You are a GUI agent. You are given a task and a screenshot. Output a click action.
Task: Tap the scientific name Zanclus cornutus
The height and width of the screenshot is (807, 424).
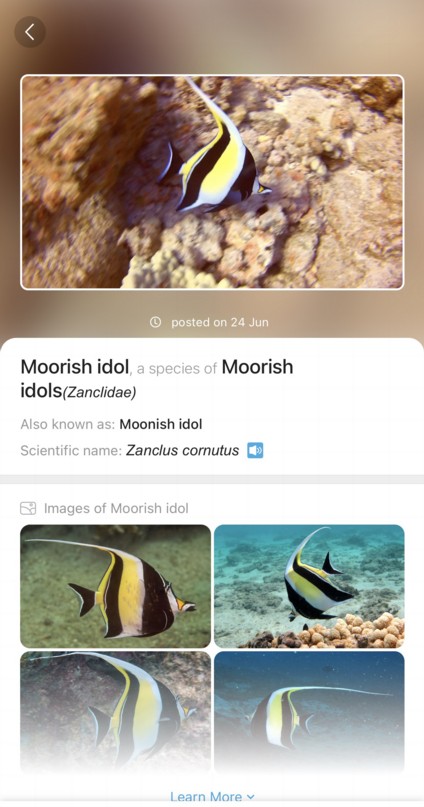tap(183, 450)
